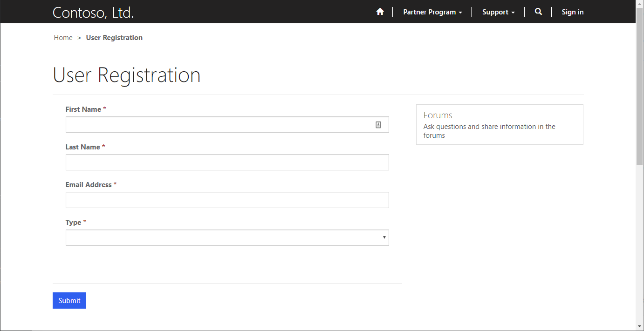
Task: Go to Home via breadcrumb
Action: [x=63, y=38]
